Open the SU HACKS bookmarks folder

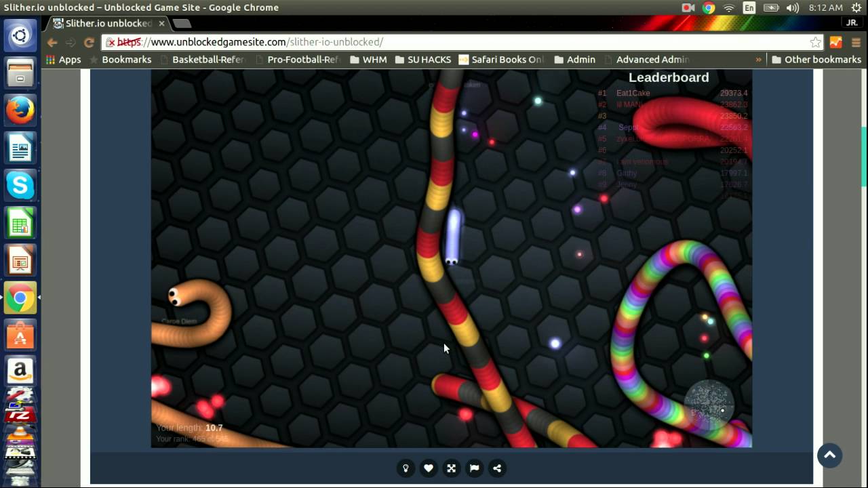(423, 60)
